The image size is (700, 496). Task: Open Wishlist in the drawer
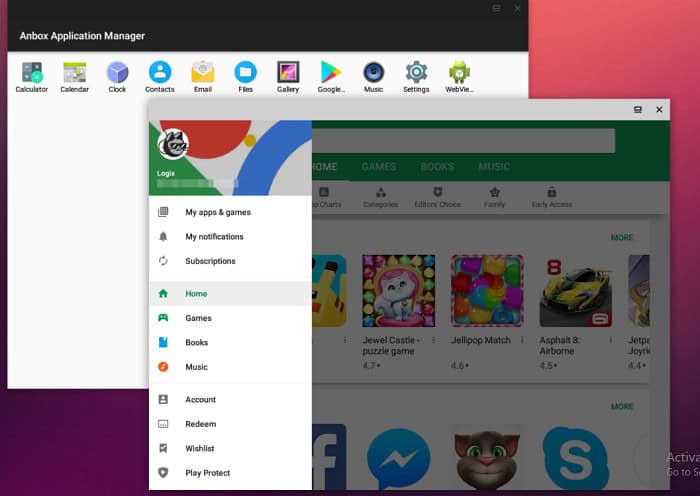coord(230,448)
